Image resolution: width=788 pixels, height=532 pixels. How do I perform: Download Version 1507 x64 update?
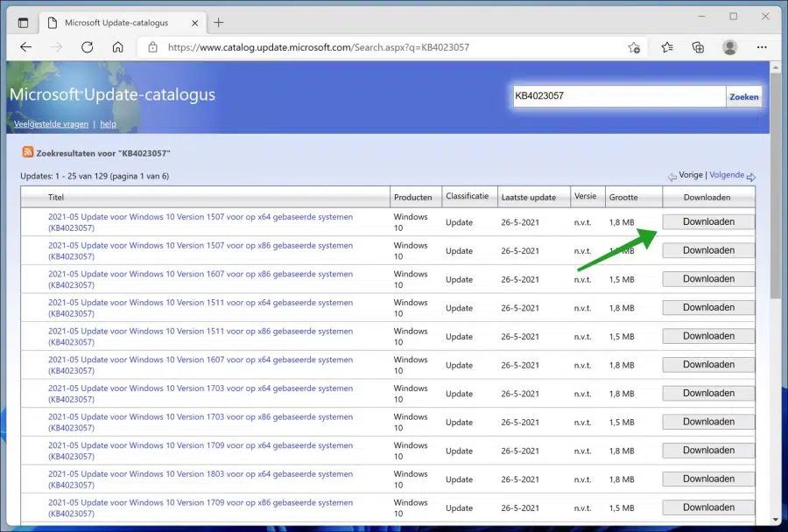point(708,222)
